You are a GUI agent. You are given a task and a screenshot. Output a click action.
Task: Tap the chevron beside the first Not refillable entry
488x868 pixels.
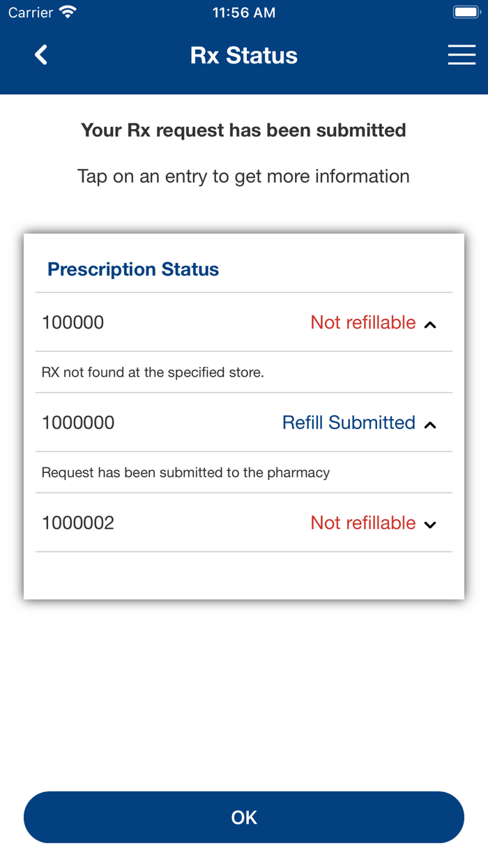pyautogui.click(x=431, y=324)
